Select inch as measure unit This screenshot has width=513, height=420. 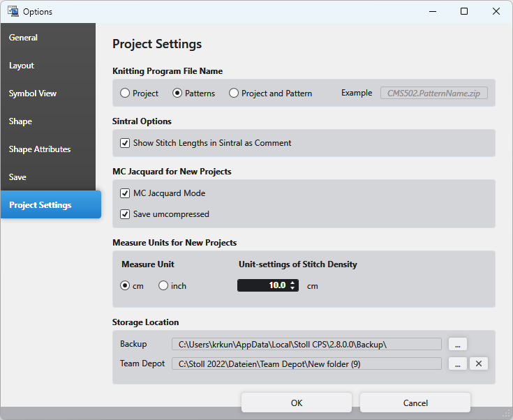pos(163,286)
